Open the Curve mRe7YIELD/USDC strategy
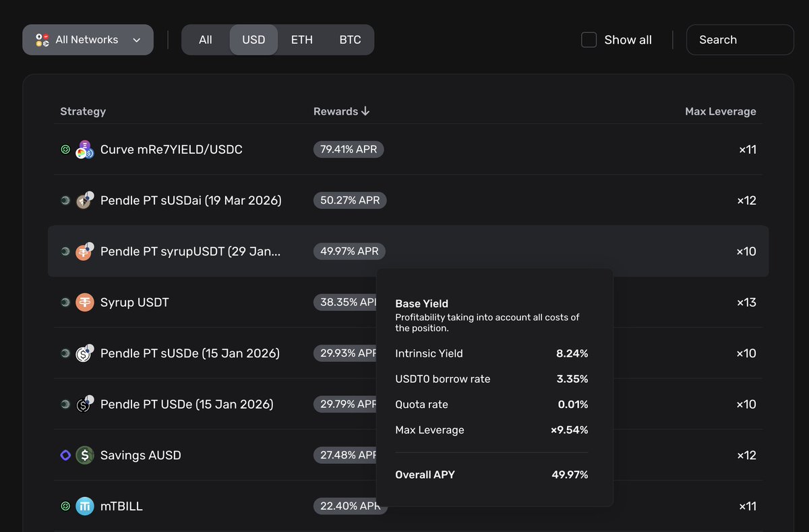809x532 pixels. pos(171,150)
